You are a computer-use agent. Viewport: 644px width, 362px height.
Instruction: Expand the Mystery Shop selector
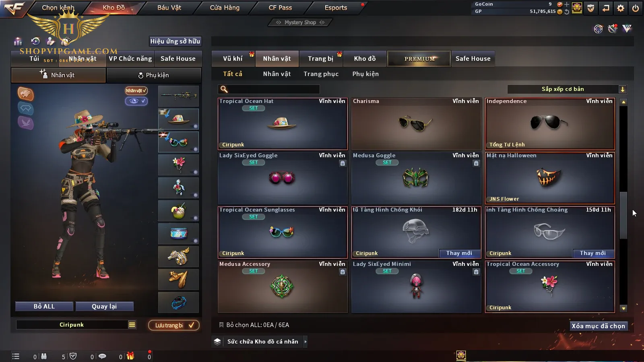pos(300,23)
